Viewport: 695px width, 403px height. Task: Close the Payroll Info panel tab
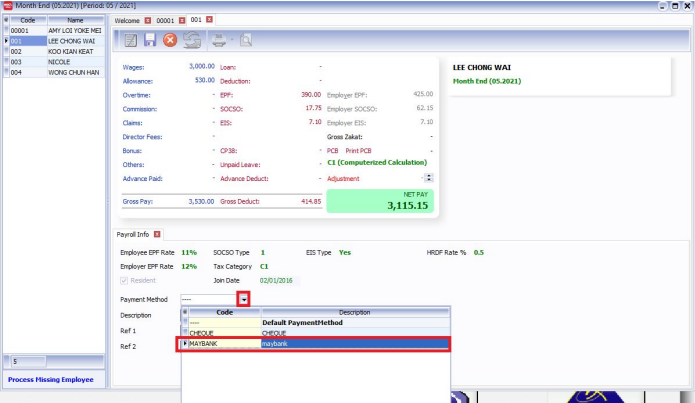click(x=157, y=234)
